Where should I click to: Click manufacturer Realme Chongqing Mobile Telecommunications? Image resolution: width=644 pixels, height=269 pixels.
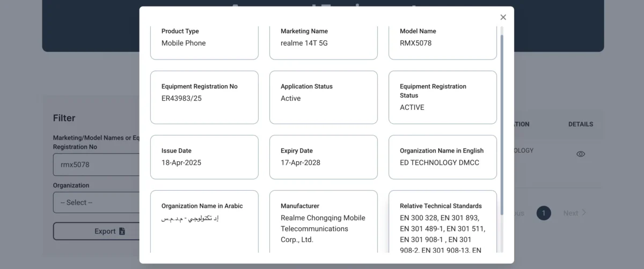(323, 229)
